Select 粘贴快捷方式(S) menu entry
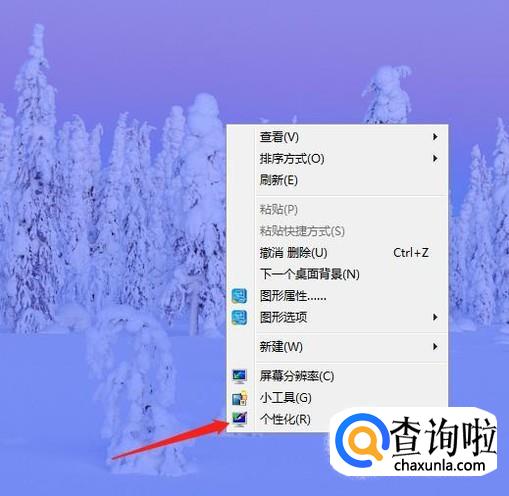 (x=337, y=231)
